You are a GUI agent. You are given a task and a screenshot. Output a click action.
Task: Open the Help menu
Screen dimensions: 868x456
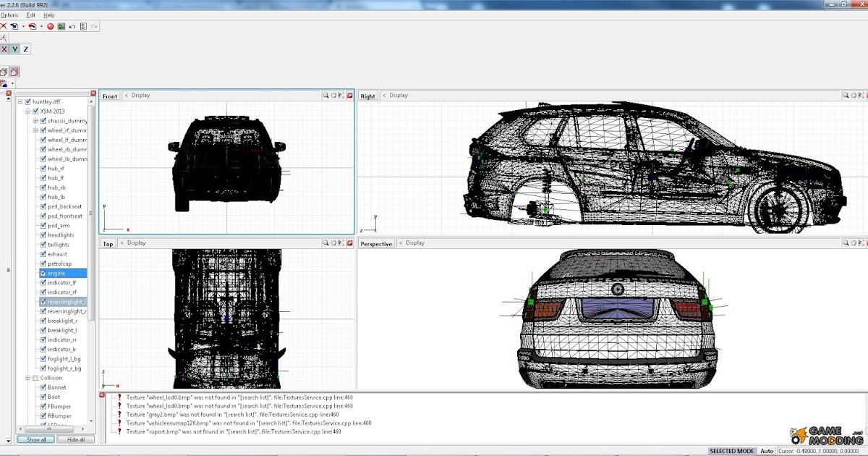click(48, 15)
